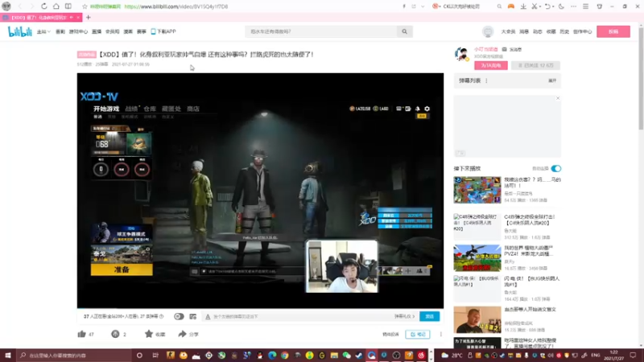Open the Minecraft PVZ recommended video thumbnail

[x=477, y=258]
